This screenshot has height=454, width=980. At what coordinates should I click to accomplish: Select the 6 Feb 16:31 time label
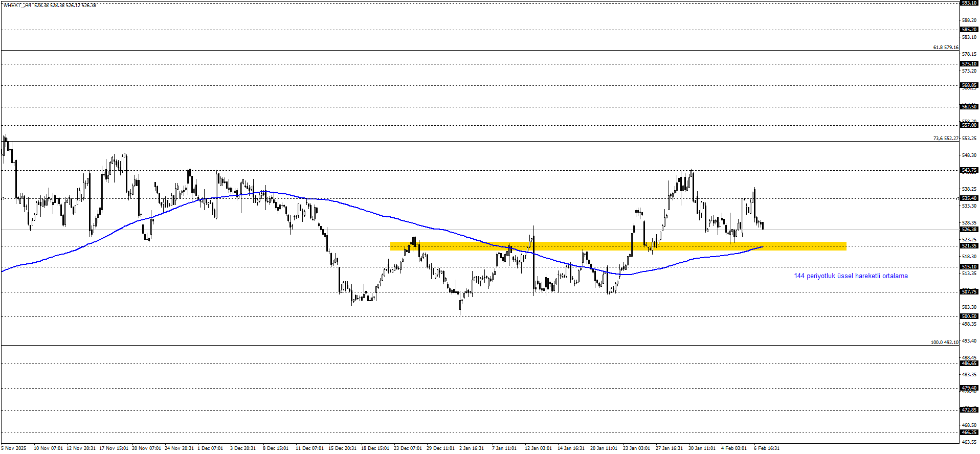pyautogui.click(x=766, y=448)
